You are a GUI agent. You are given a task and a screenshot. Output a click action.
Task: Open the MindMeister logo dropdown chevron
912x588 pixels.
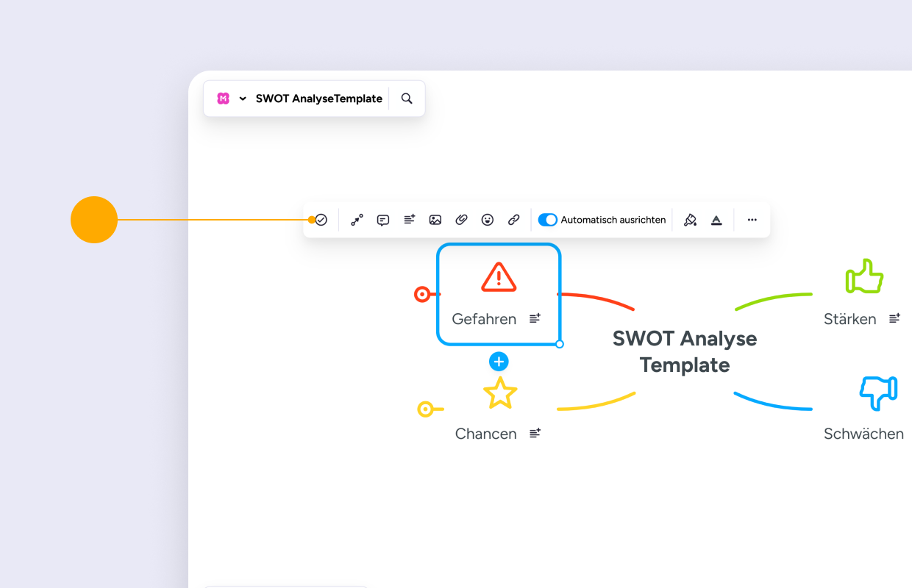click(x=243, y=98)
